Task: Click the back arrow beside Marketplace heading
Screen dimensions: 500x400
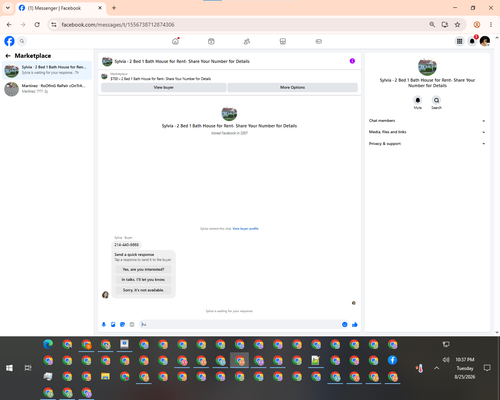Action: (8, 56)
